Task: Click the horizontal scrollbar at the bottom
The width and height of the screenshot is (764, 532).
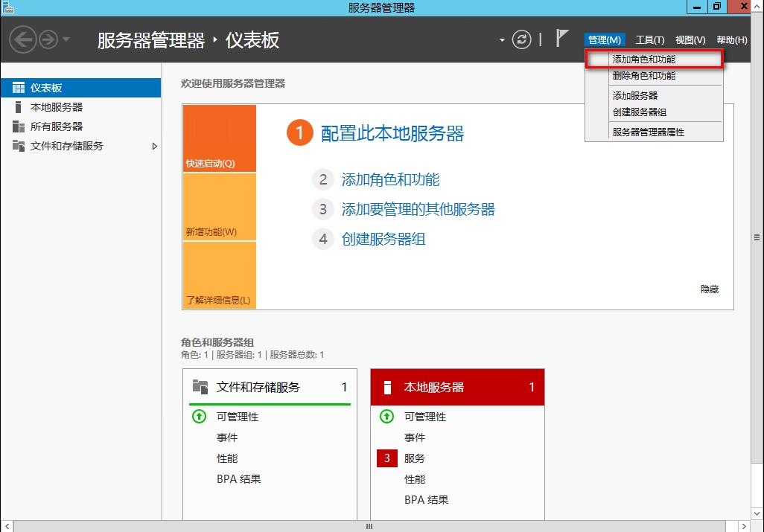Action: click(369, 526)
